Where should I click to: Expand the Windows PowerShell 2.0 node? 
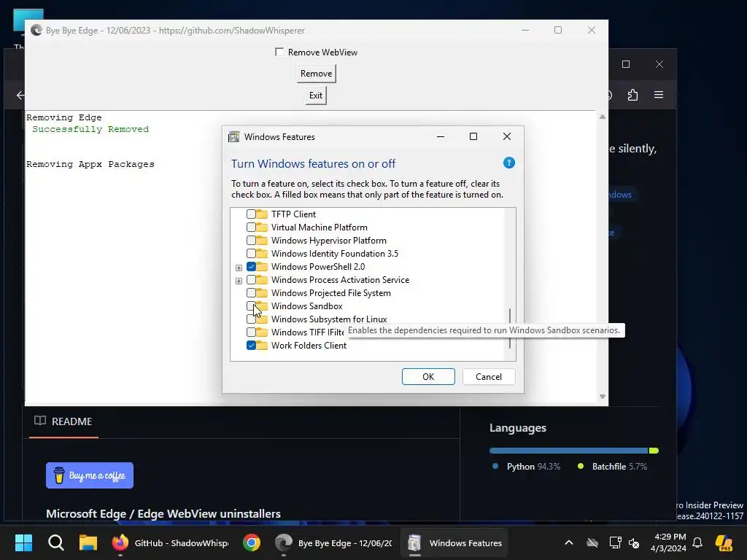pos(239,268)
